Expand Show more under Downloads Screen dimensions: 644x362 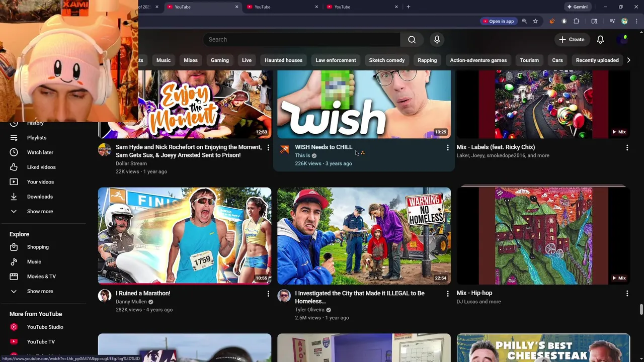coord(40,211)
